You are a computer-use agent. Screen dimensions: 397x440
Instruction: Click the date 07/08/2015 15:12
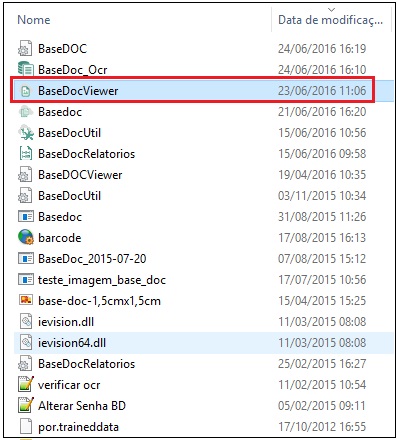322,259
